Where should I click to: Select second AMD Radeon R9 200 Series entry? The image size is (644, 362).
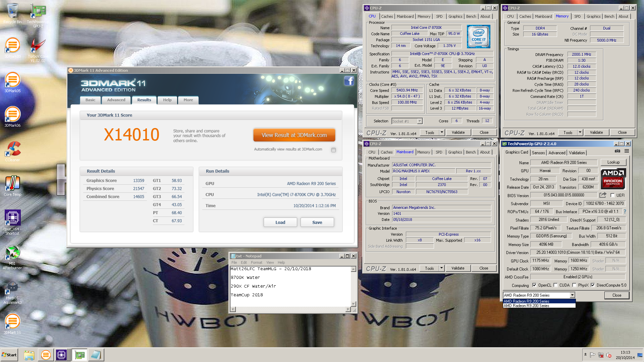(539, 305)
